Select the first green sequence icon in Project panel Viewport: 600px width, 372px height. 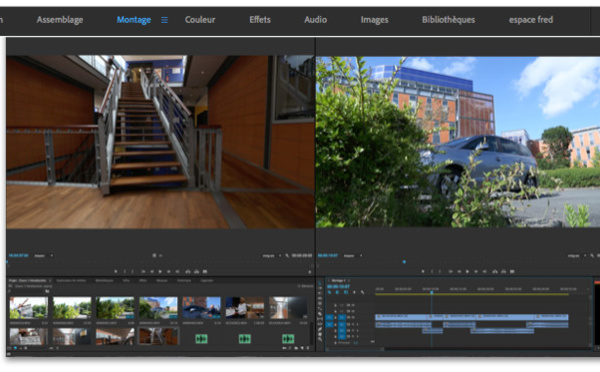(x=202, y=339)
